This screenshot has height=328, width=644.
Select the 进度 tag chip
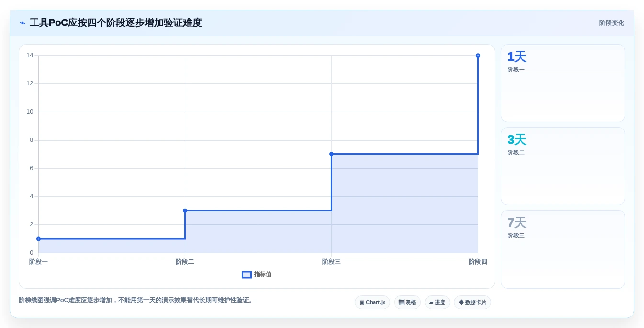pyautogui.click(x=437, y=302)
